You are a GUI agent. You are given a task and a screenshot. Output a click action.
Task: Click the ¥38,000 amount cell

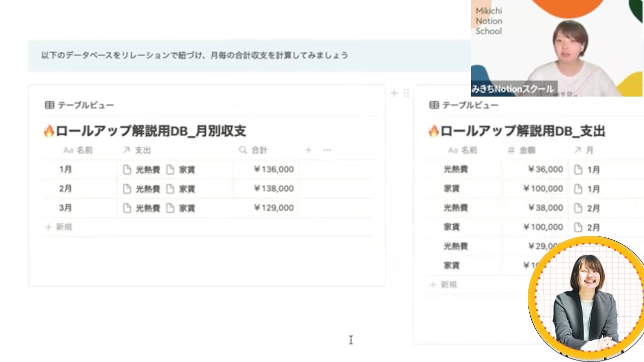click(x=535, y=208)
